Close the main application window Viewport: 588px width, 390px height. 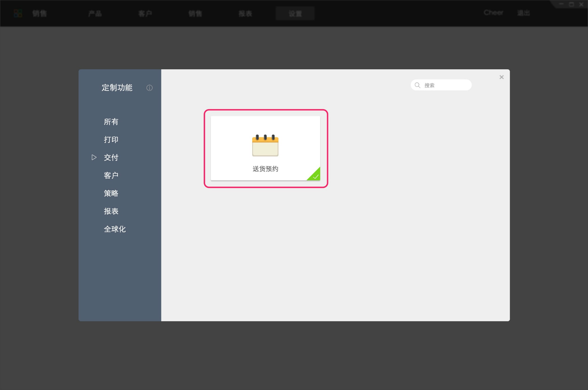tap(581, 4)
